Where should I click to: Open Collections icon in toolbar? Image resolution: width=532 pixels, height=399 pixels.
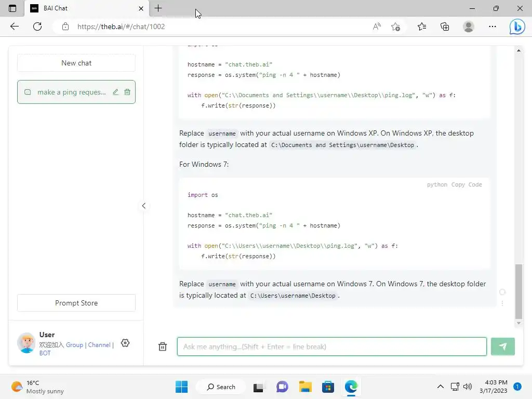[445, 26]
